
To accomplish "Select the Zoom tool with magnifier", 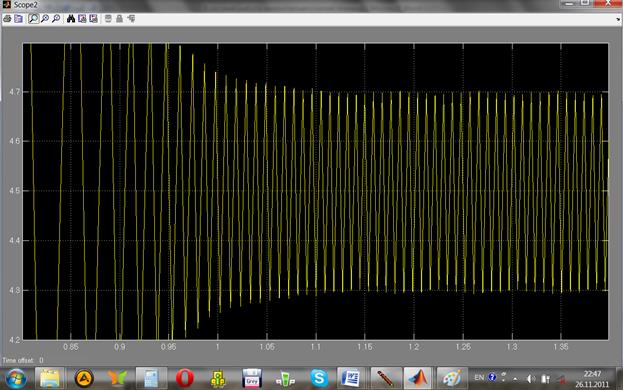I will (x=33, y=19).
